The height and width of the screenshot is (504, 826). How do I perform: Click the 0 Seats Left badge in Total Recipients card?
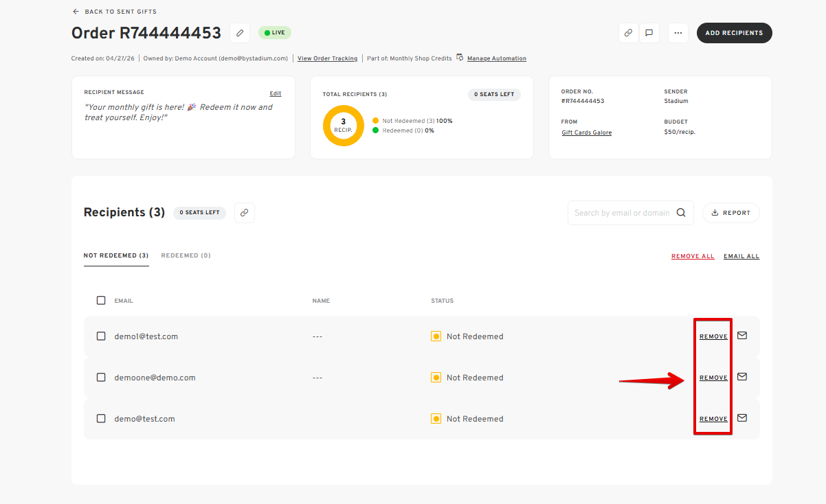click(x=494, y=94)
